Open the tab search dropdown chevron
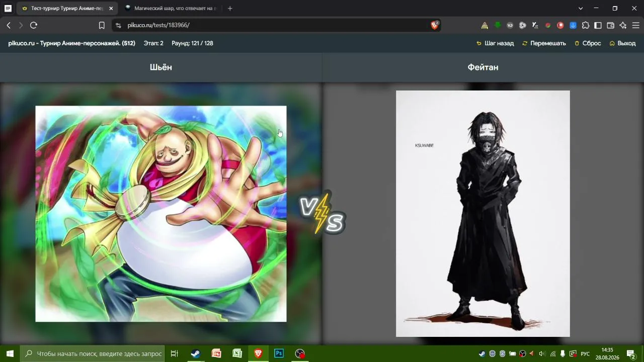 coord(581,9)
